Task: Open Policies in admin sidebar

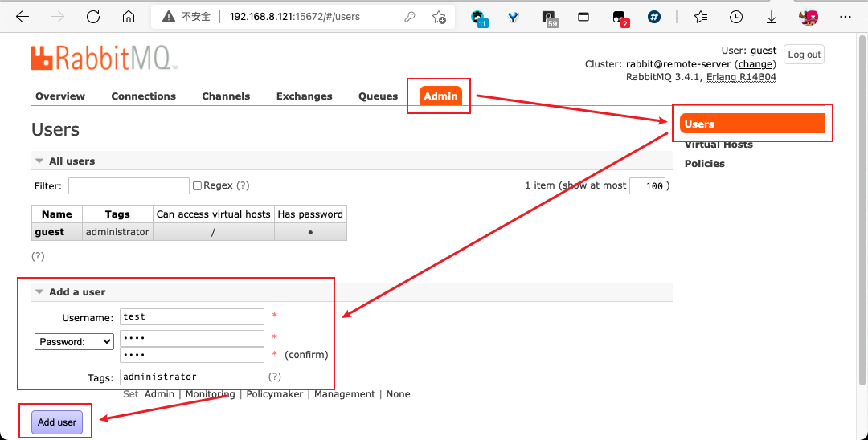Action: click(705, 164)
